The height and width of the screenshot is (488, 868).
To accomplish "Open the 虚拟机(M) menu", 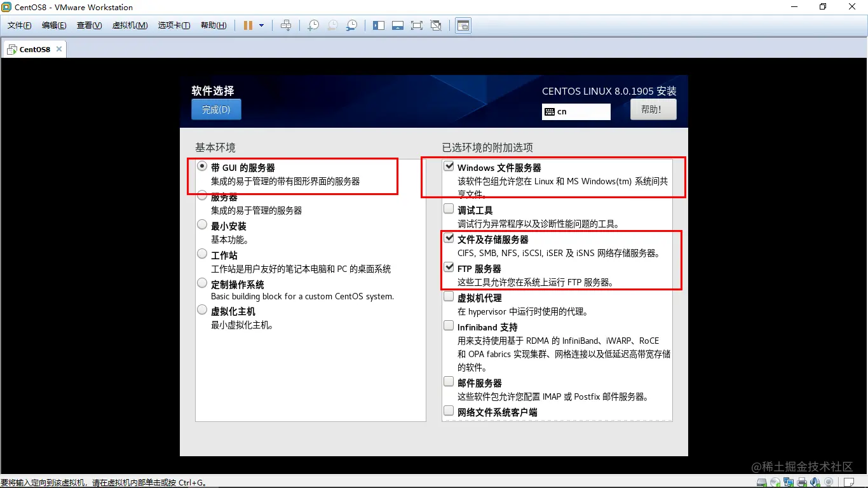I will [130, 25].
